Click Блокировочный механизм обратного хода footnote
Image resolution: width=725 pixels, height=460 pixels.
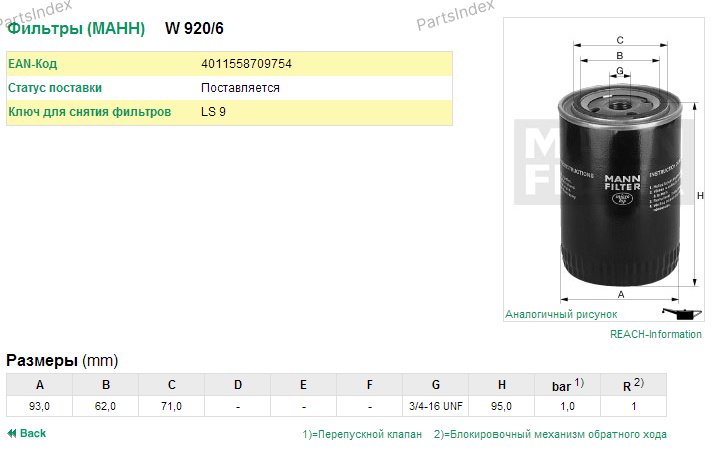(550, 434)
